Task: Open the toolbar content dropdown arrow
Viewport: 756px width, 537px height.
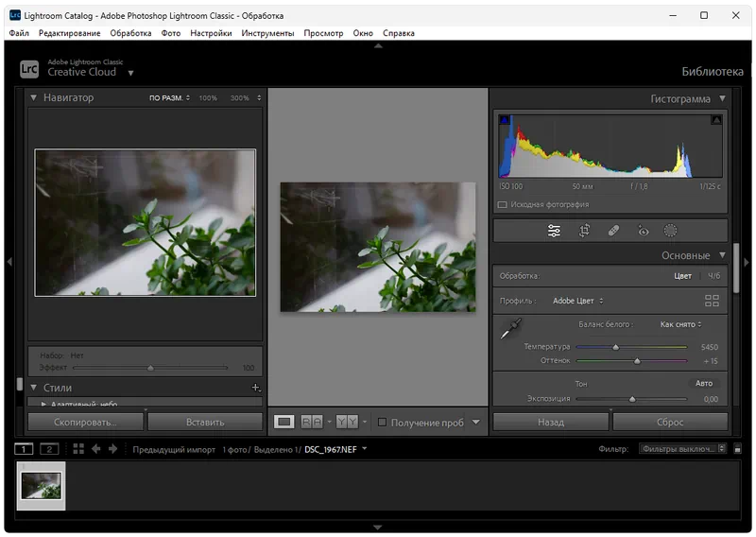Action: pyautogui.click(x=476, y=423)
